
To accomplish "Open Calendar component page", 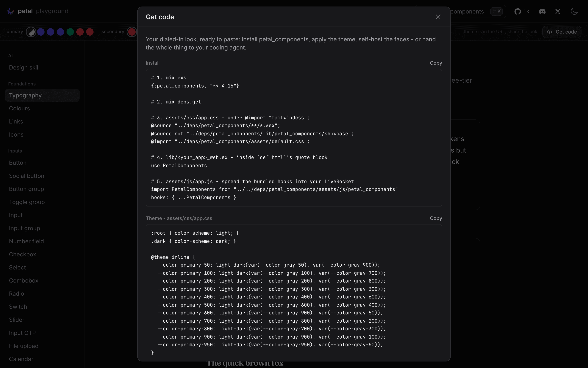I will coord(42,359).
